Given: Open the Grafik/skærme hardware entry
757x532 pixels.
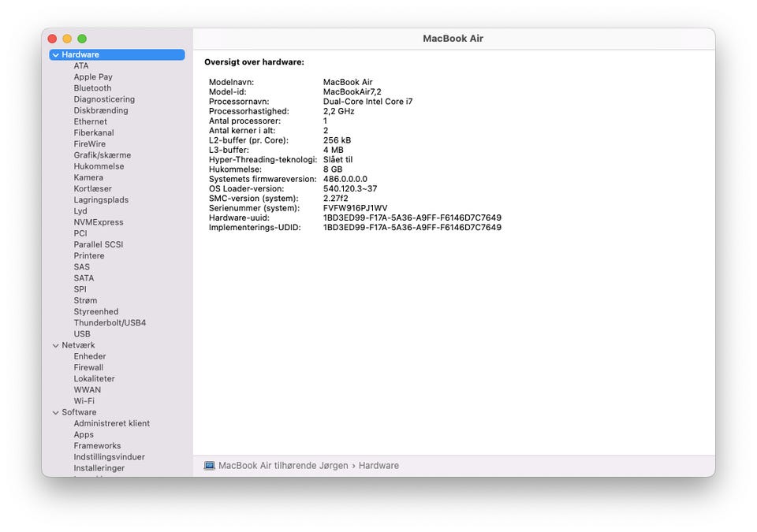Looking at the screenshot, I should coord(102,155).
